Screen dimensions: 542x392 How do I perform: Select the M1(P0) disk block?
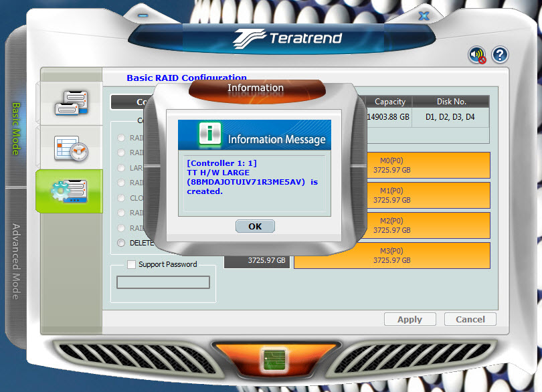(x=428, y=195)
